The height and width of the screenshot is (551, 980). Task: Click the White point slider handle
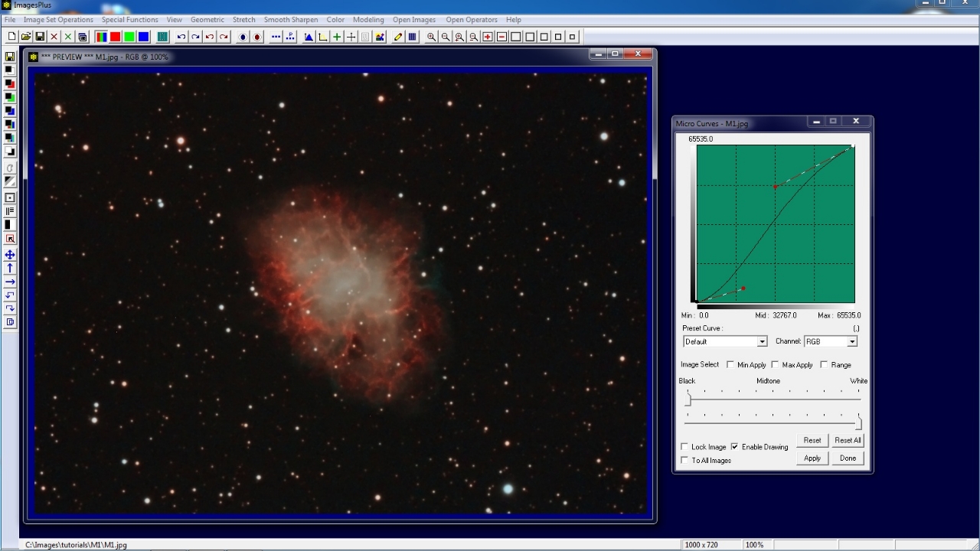coord(858,422)
